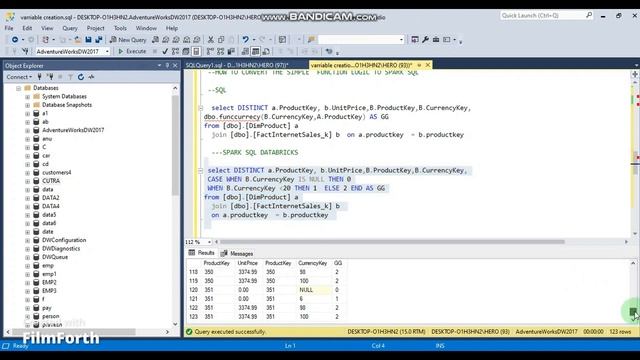Click the Execute button
The width and height of the screenshot is (640, 360).
[x=132, y=51]
